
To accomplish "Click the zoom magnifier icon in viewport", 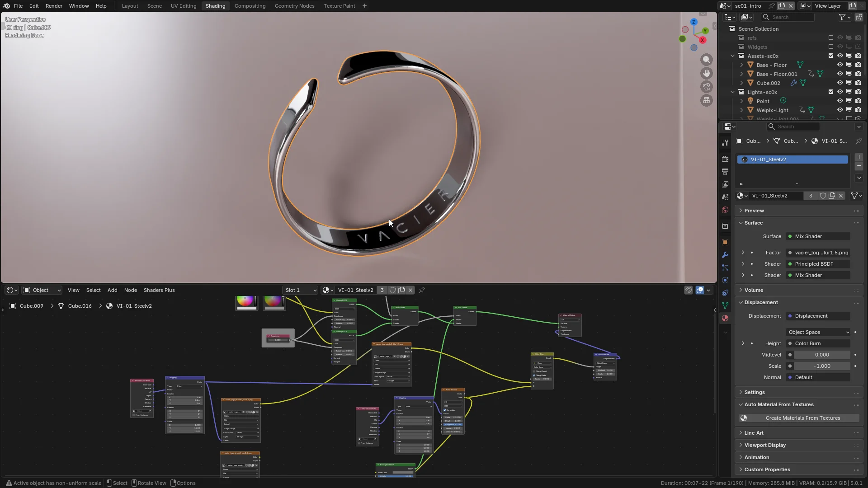I will pos(706,60).
